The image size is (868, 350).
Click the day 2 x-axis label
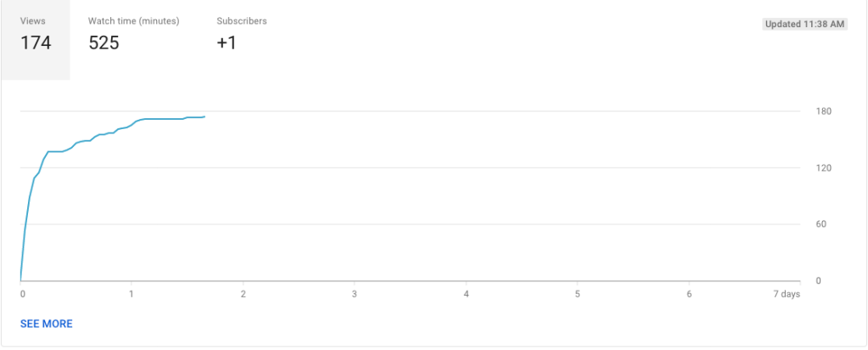point(244,294)
